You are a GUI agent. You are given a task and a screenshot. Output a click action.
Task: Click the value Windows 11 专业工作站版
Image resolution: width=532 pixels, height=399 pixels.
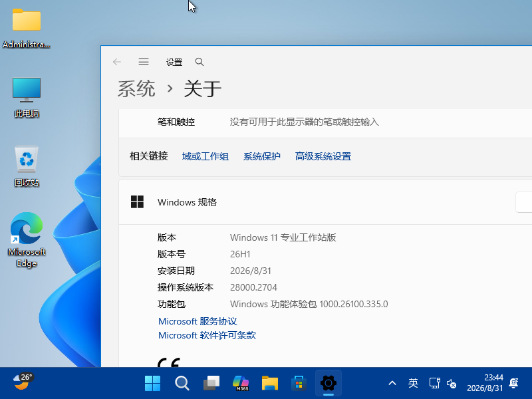[283, 237]
